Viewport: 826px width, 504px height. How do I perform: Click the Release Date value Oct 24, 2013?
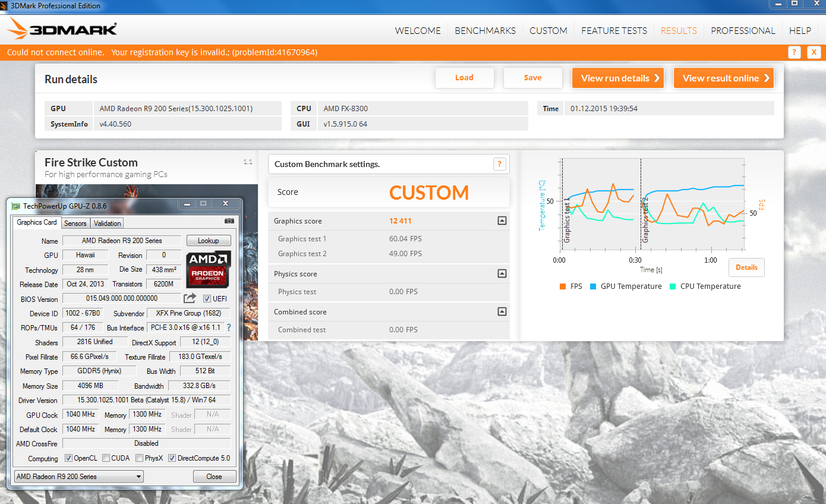pos(86,284)
